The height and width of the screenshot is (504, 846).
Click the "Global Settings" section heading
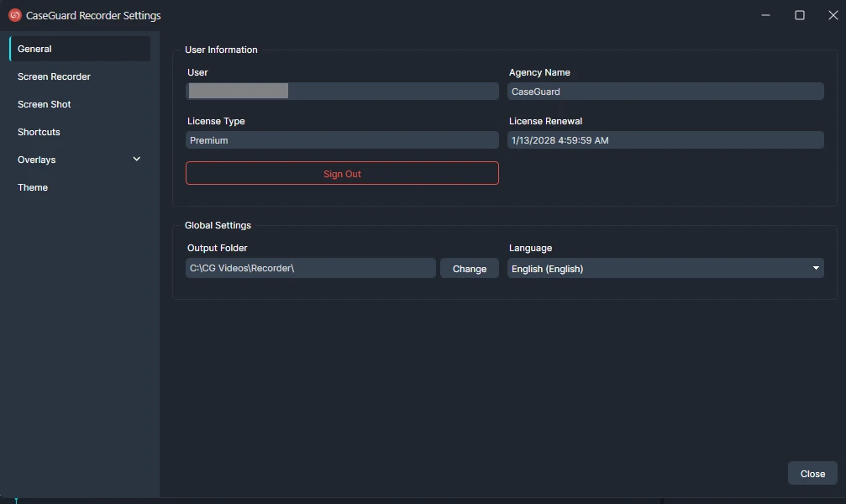pyautogui.click(x=218, y=225)
